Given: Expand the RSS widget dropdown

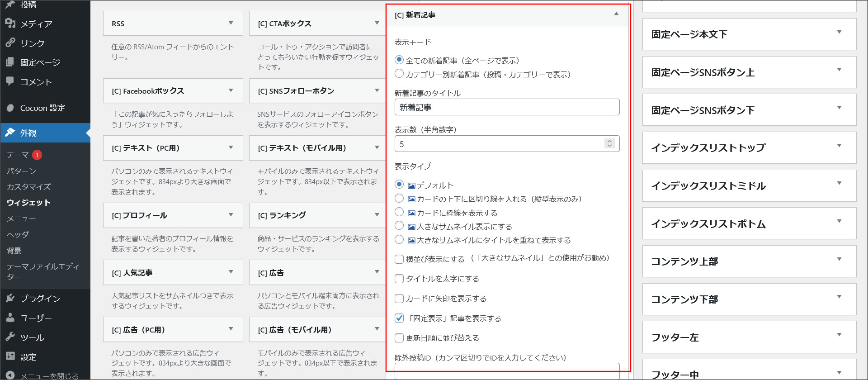Looking at the screenshot, I should [231, 23].
